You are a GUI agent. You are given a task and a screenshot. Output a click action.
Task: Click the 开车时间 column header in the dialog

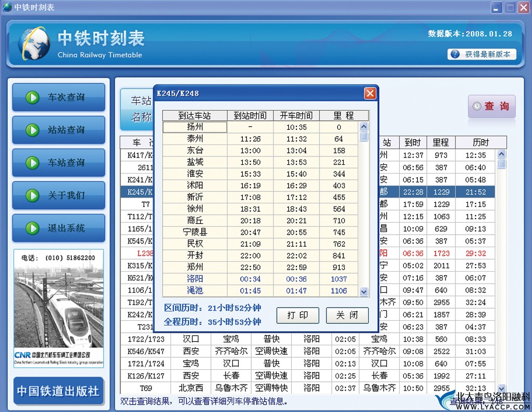tap(296, 115)
